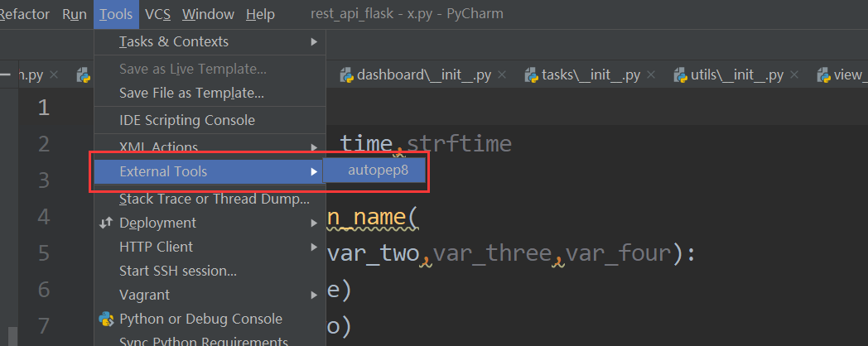Screen dimensions: 868x346
Task: Choose Start SSH session...
Action: click(210, 271)
